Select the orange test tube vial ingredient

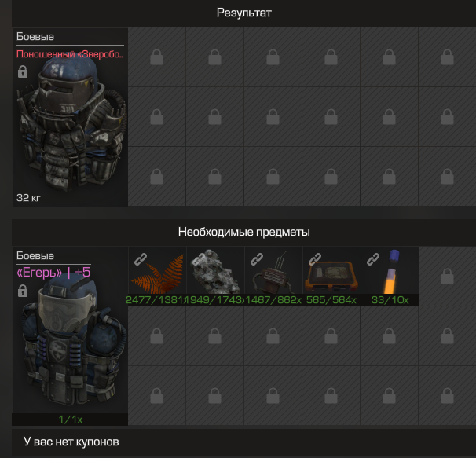tap(390, 276)
